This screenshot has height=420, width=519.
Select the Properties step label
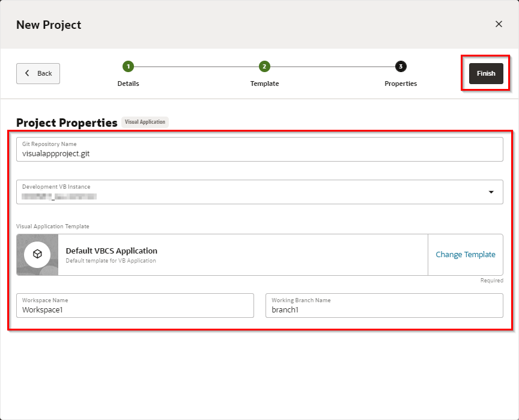(401, 84)
